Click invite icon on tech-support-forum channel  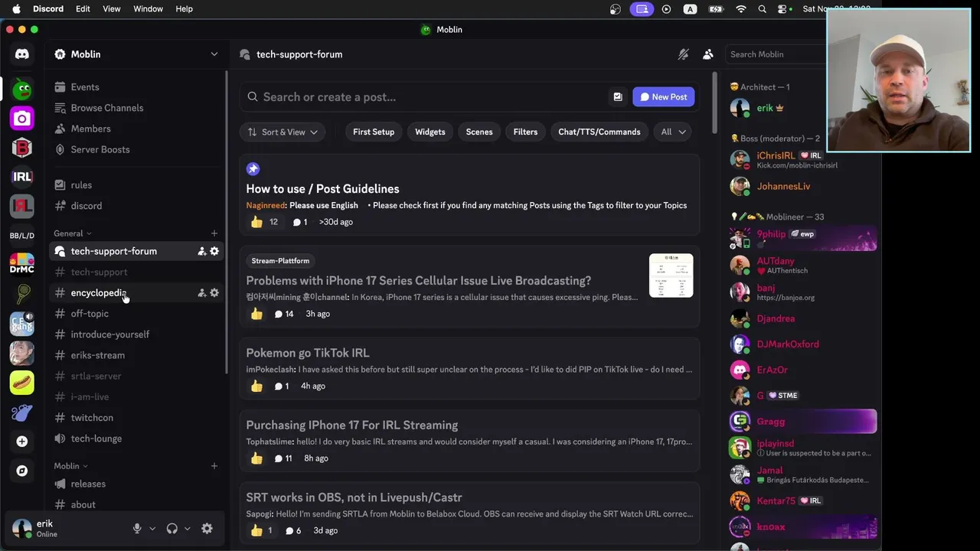pyautogui.click(x=201, y=251)
